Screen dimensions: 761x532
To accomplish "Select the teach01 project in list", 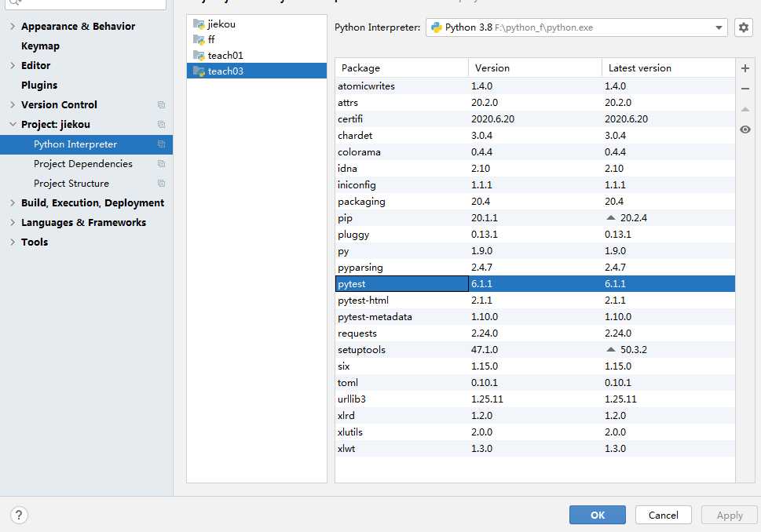I will coord(257,55).
